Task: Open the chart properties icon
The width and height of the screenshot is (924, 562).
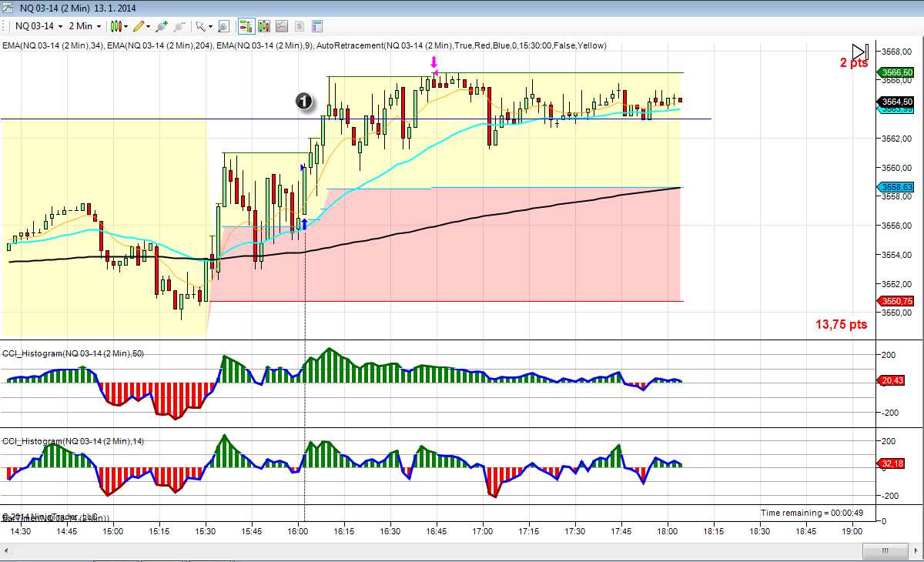Action: click(x=316, y=26)
